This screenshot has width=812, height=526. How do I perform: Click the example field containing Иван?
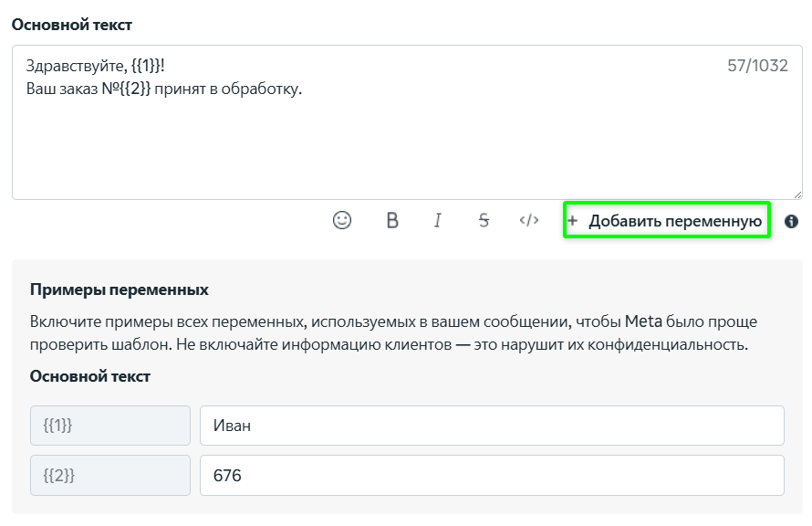[x=492, y=425]
